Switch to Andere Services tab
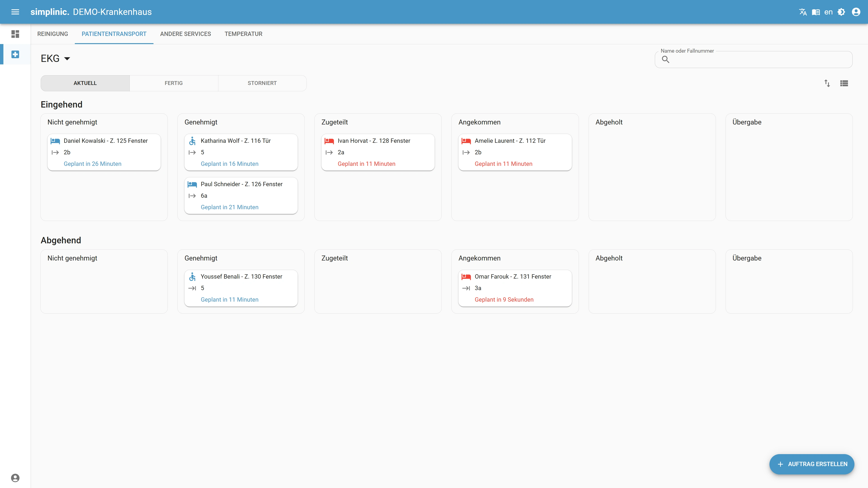Viewport: 868px width, 488px height. (185, 34)
